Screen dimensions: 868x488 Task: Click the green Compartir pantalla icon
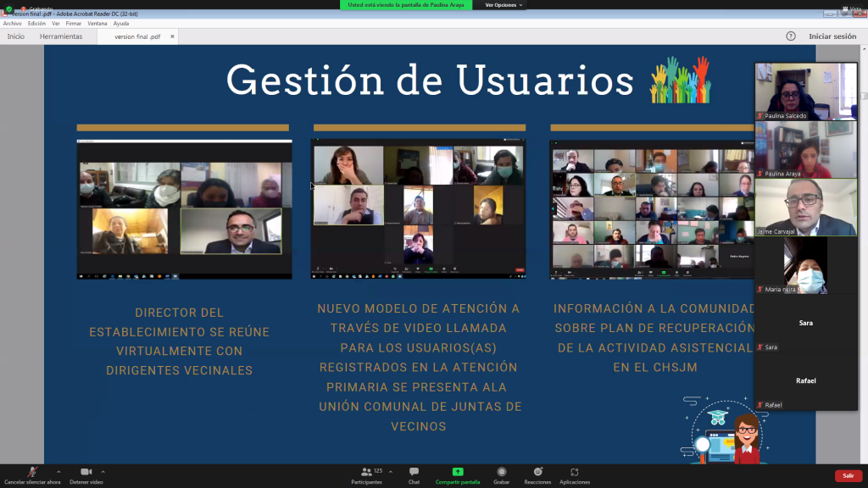click(x=458, y=472)
